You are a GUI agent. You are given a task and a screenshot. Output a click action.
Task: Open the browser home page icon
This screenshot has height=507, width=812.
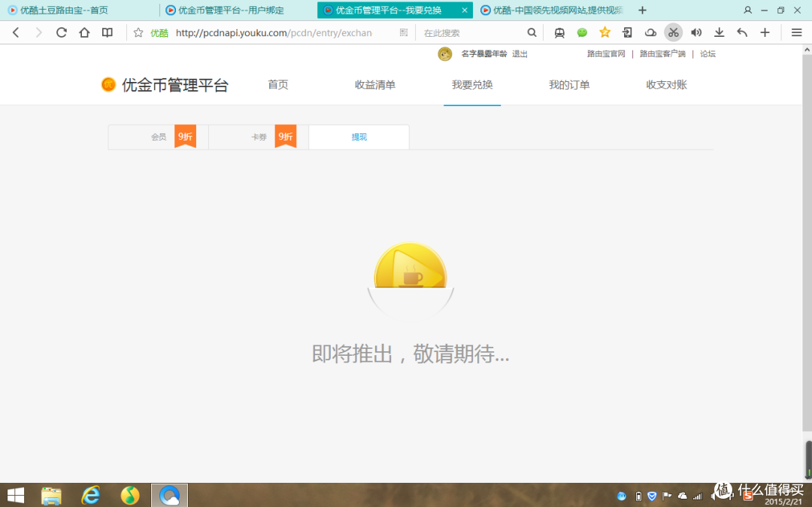84,32
